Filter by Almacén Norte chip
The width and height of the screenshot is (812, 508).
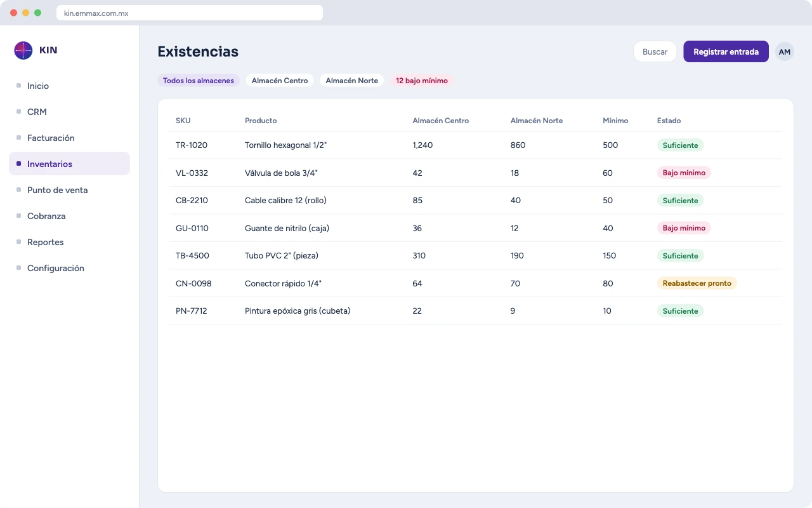tap(351, 81)
